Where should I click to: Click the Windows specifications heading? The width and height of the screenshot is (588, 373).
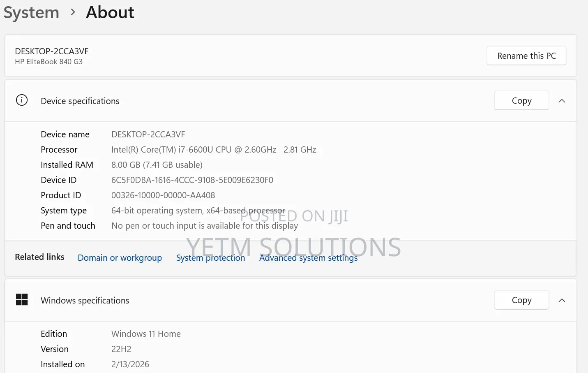click(85, 301)
